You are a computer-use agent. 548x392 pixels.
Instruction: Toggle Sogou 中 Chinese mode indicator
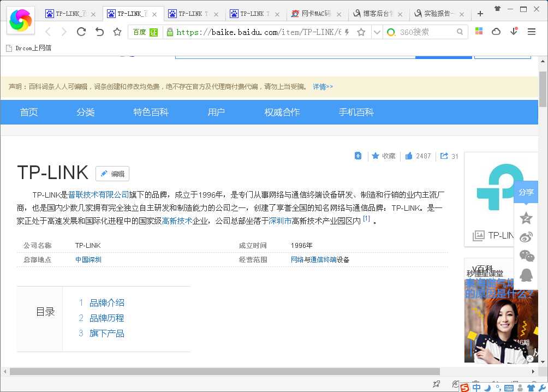(x=476, y=388)
